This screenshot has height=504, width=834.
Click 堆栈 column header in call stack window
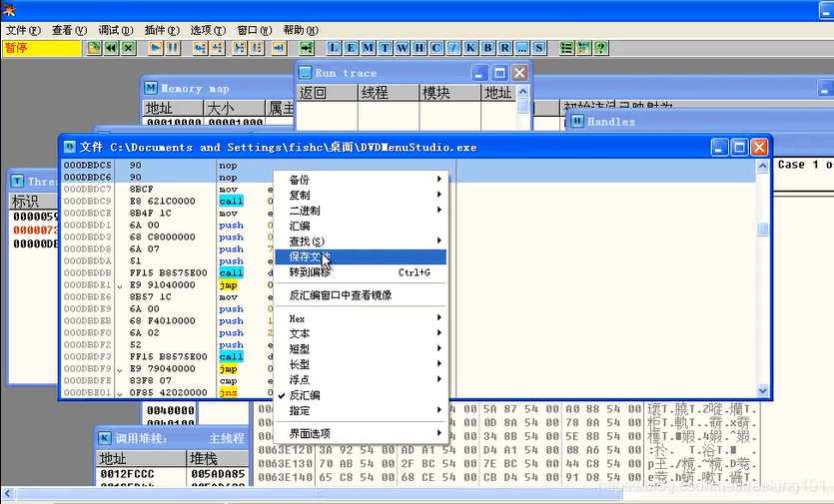(x=218, y=458)
